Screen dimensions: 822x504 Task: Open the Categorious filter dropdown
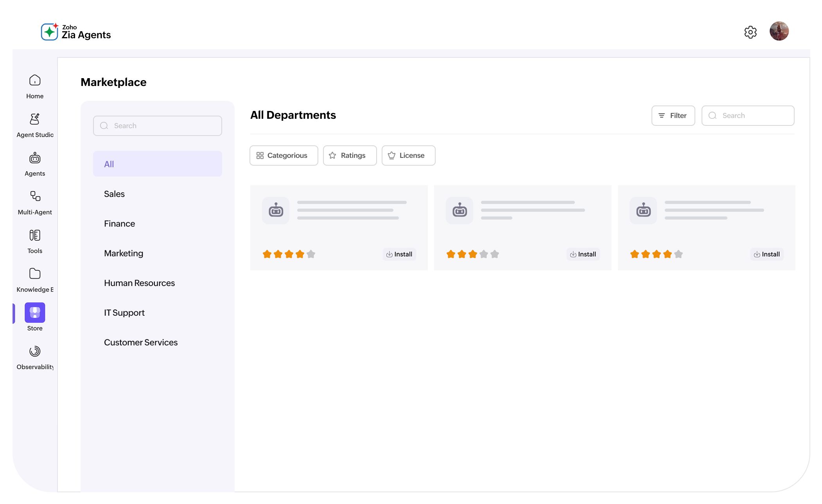284,155
